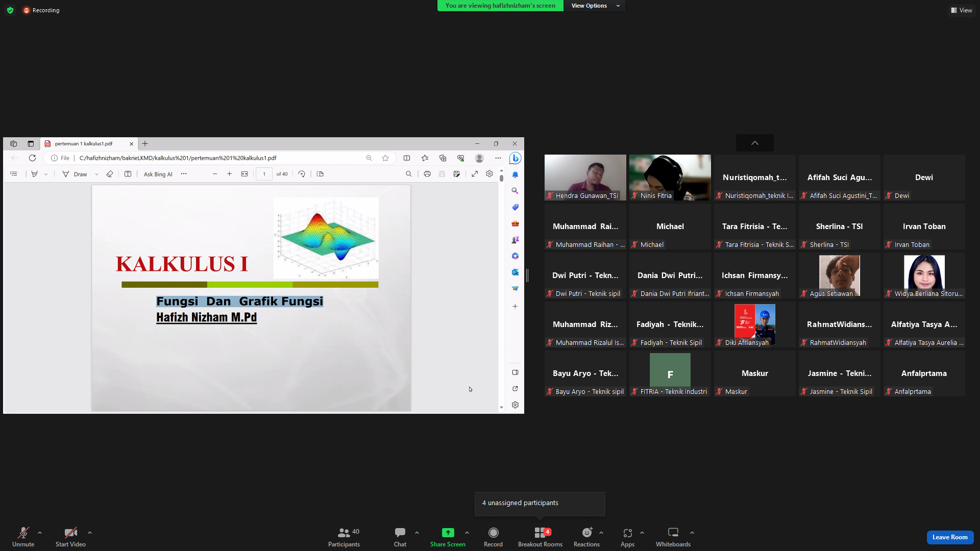Click the Fit to width icon

244,174
